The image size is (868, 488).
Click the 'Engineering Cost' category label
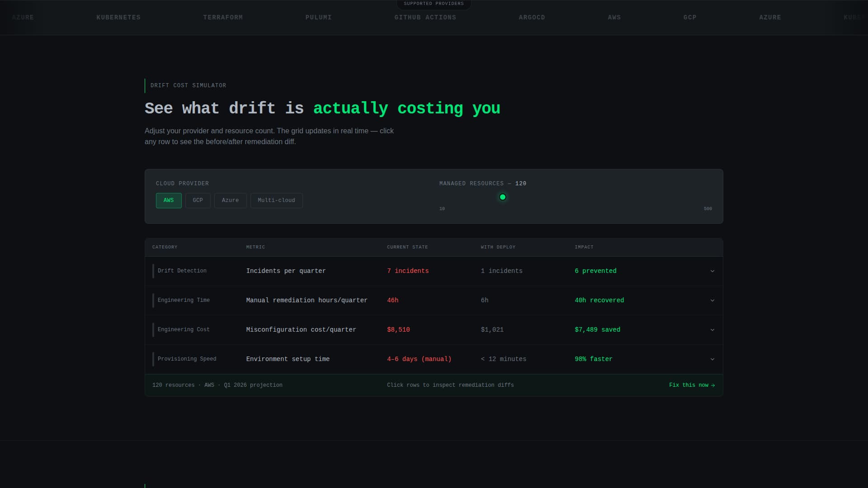coord(184,330)
